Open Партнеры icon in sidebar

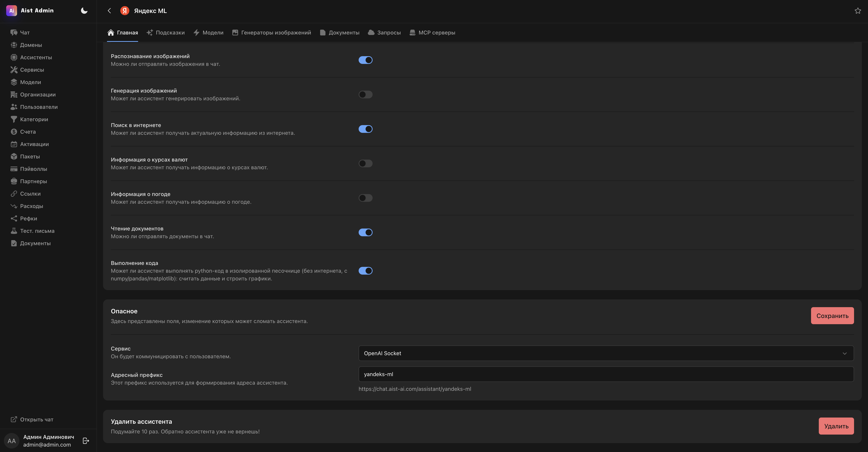click(14, 181)
